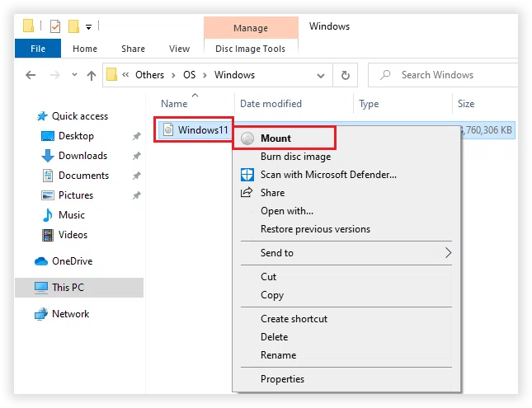Click the New folder quick access icon
This screenshot has width=532, height=408.
click(73, 26)
